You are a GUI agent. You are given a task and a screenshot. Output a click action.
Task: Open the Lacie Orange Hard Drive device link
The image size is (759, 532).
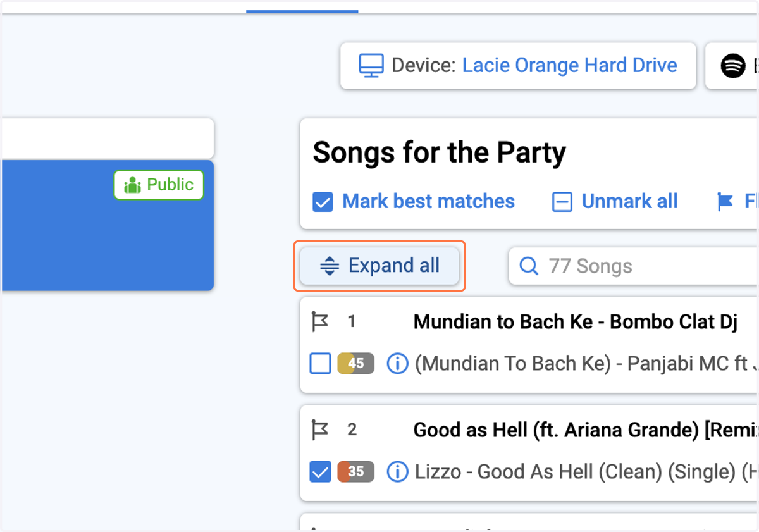(x=570, y=65)
